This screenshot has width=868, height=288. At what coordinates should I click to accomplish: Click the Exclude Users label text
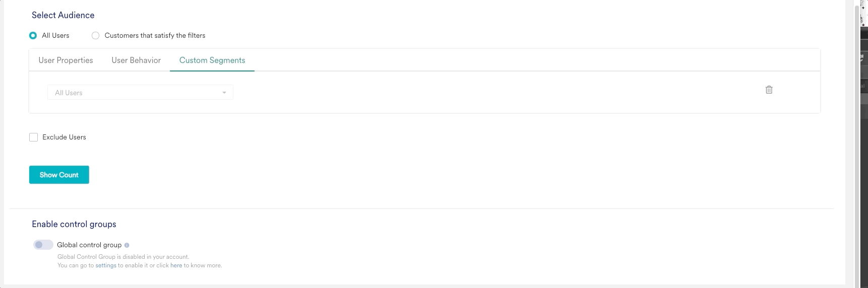click(64, 137)
